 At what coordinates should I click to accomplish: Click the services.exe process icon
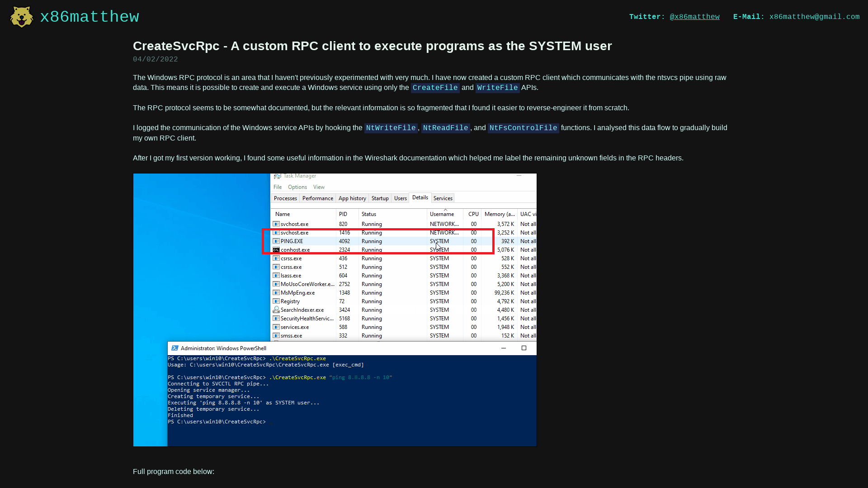(x=276, y=327)
